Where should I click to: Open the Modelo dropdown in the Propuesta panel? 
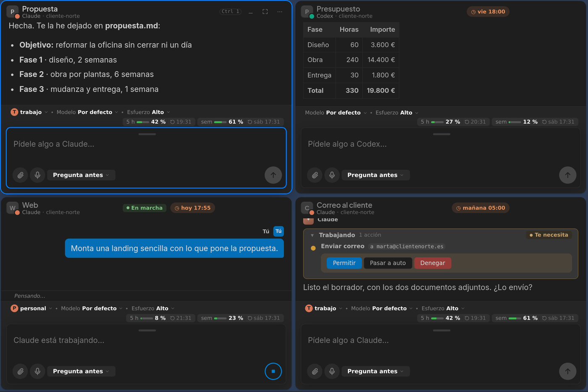pyautogui.click(x=87, y=112)
